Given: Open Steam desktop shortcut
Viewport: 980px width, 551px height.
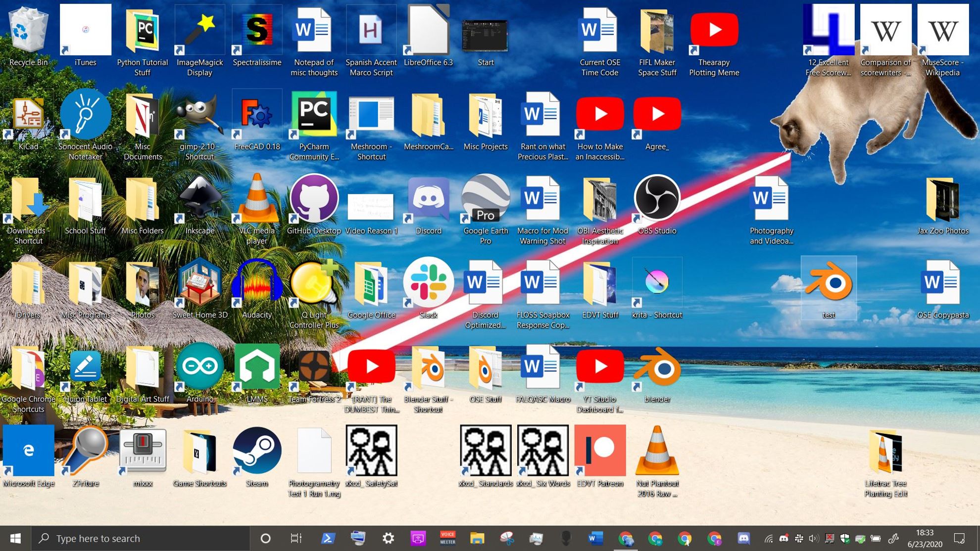Looking at the screenshot, I should (x=257, y=451).
